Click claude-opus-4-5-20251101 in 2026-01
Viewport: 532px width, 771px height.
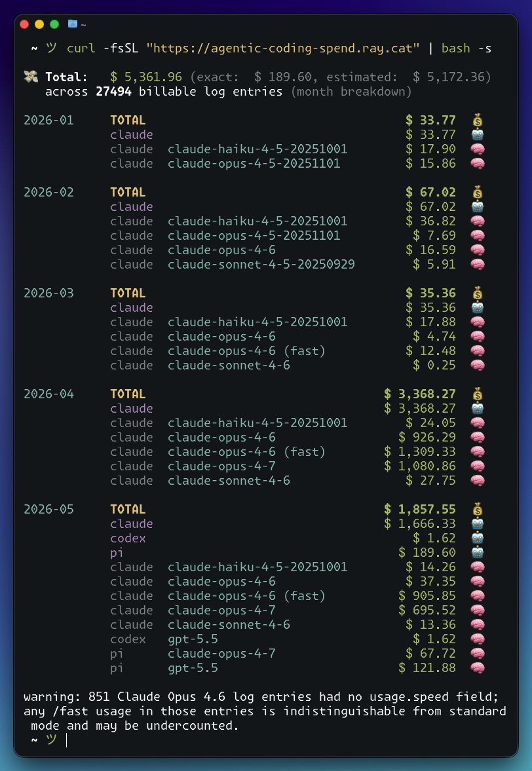[254, 163]
